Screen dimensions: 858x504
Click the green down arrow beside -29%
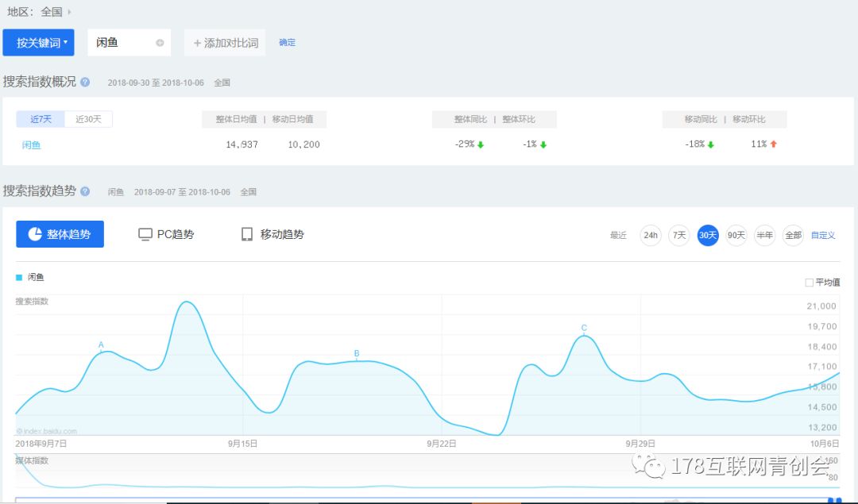480,143
